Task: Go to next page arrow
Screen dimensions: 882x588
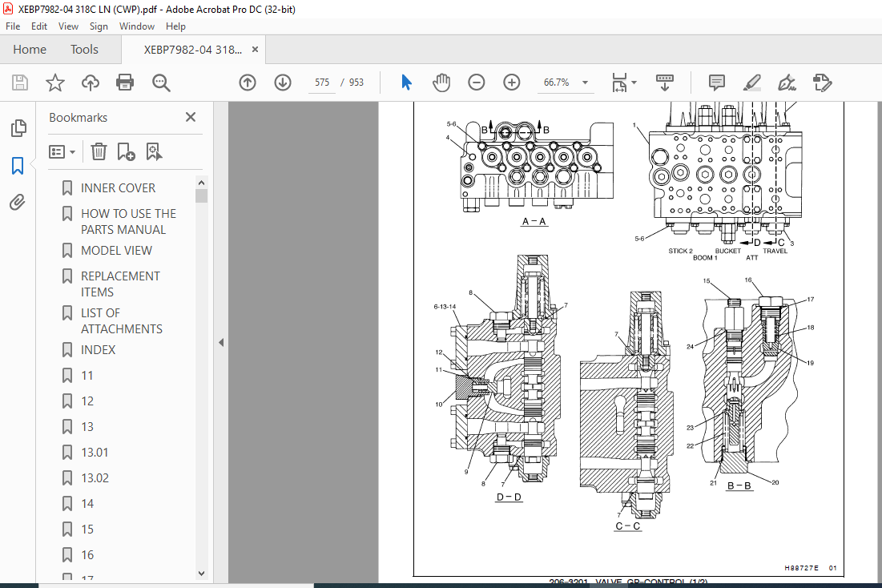Action: tap(282, 83)
